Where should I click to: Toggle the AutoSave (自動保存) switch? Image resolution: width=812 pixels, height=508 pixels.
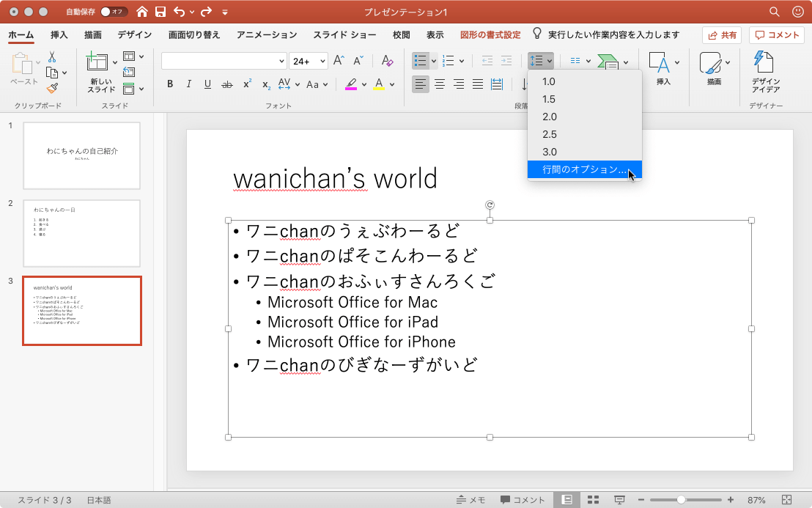click(114, 12)
